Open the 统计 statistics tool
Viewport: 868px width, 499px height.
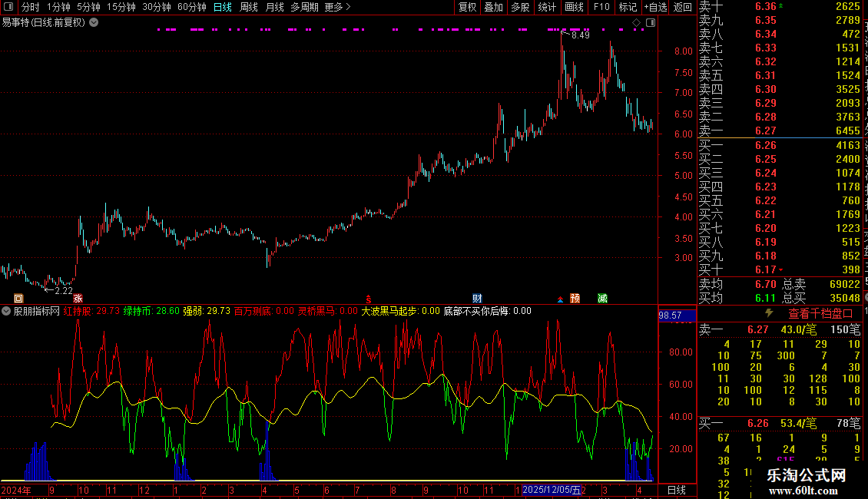click(547, 7)
